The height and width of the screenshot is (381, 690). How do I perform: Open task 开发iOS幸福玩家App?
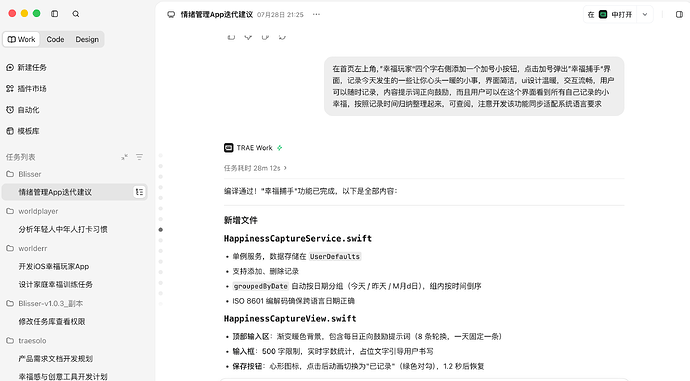[x=54, y=266]
